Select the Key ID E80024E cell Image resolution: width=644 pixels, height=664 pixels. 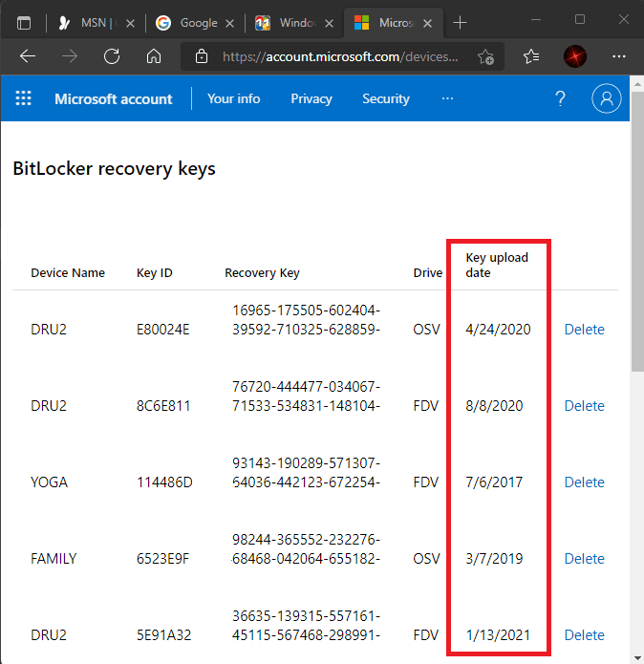162,330
